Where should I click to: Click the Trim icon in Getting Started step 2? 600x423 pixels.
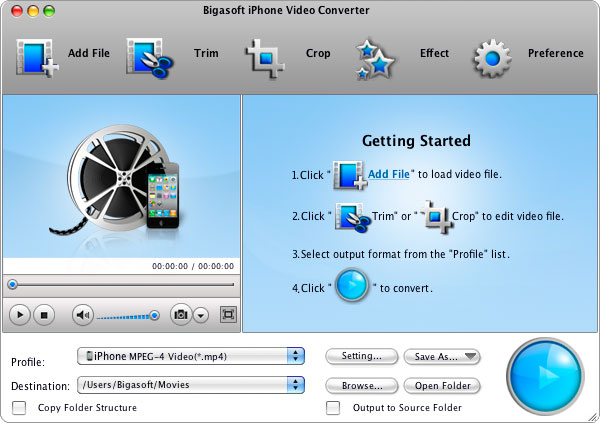(x=352, y=217)
